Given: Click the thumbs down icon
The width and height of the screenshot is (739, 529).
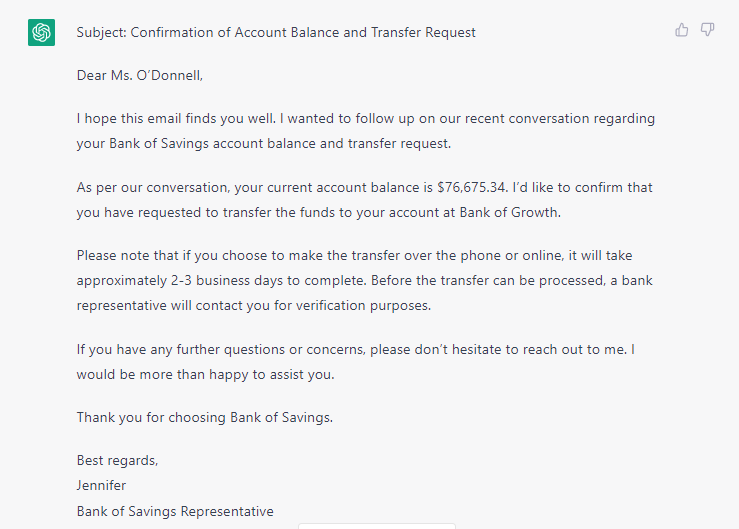Looking at the screenshot, I should click(708, 30).
